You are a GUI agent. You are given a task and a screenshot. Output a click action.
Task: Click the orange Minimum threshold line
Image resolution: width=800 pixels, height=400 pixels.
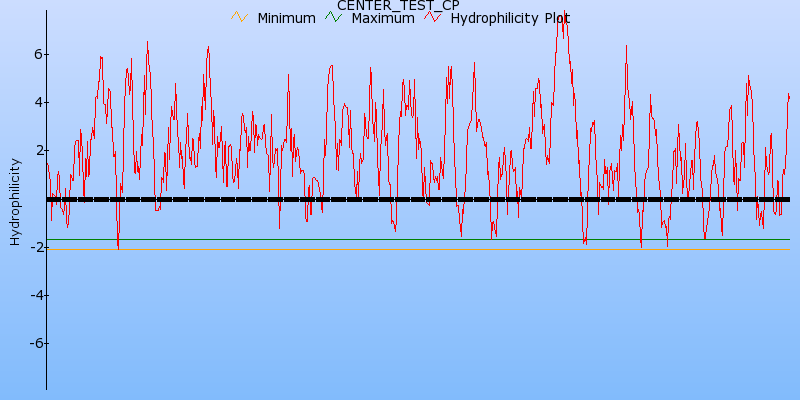pos(418,249)
